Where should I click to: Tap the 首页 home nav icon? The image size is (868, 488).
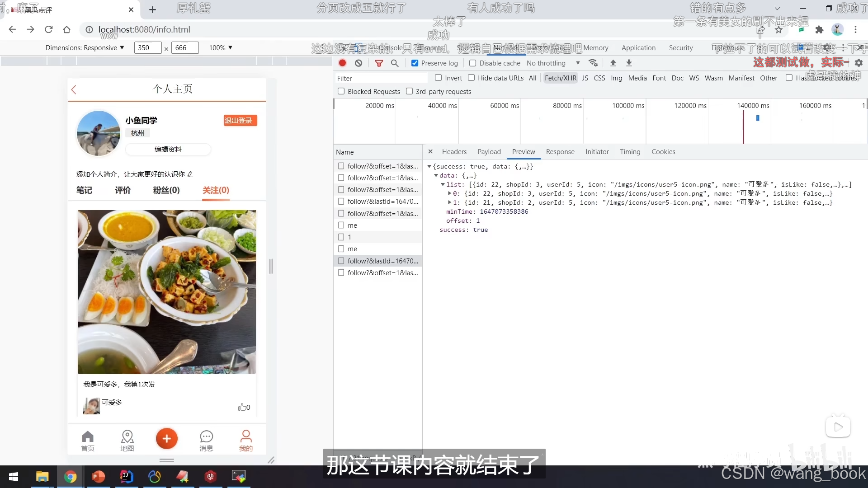[88, 441]
